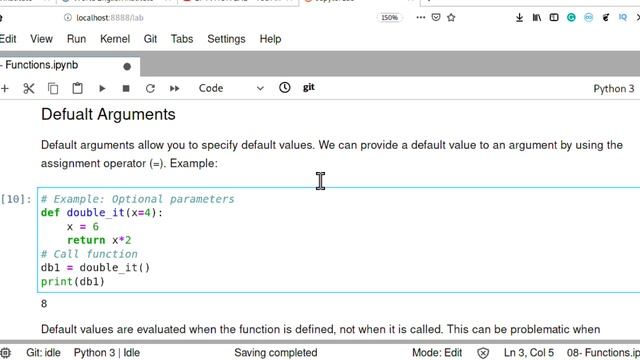640x360 pixels.
Task: Save page to Pocket
Action: pos(436,18)
